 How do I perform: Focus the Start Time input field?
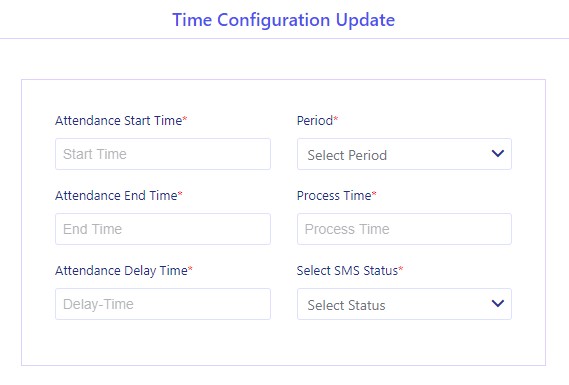[163, 154]
